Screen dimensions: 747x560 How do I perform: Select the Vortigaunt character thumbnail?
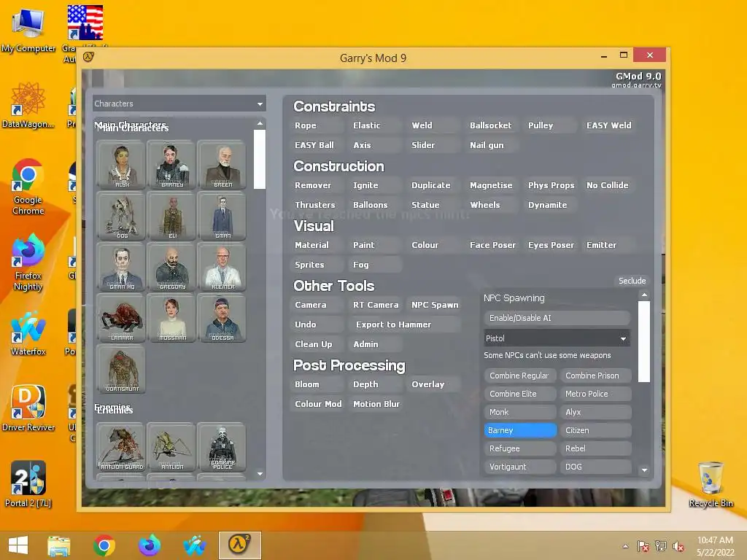(x=121, y=369)
